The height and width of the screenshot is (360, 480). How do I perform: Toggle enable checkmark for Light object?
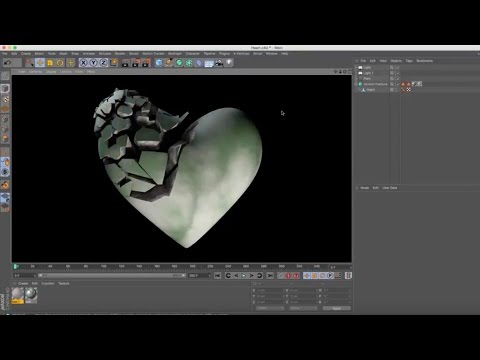[x=398, y=67]
